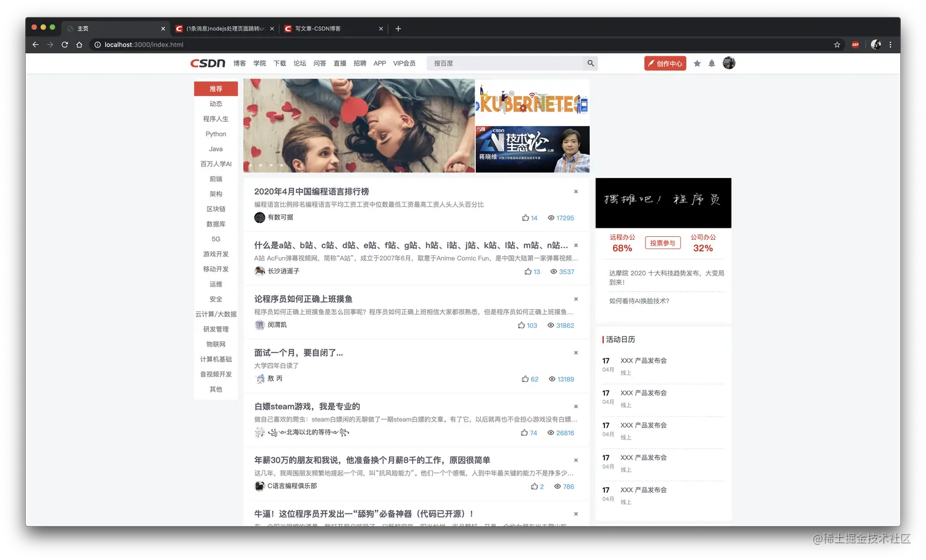Close the nodejs处理页面跳转 tab
Viewport: 926px width, 560px height.
click(x=272, y=29)
